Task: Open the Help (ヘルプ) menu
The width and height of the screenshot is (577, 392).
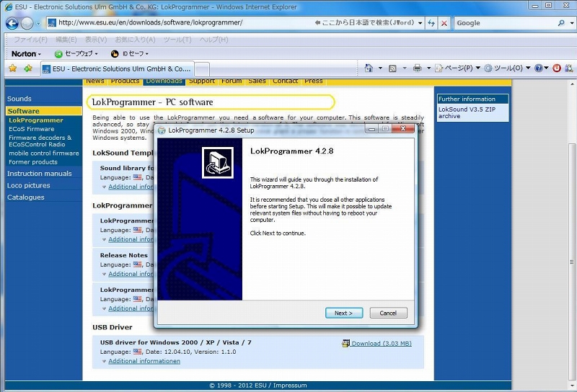Action: [x=213, y=40]
